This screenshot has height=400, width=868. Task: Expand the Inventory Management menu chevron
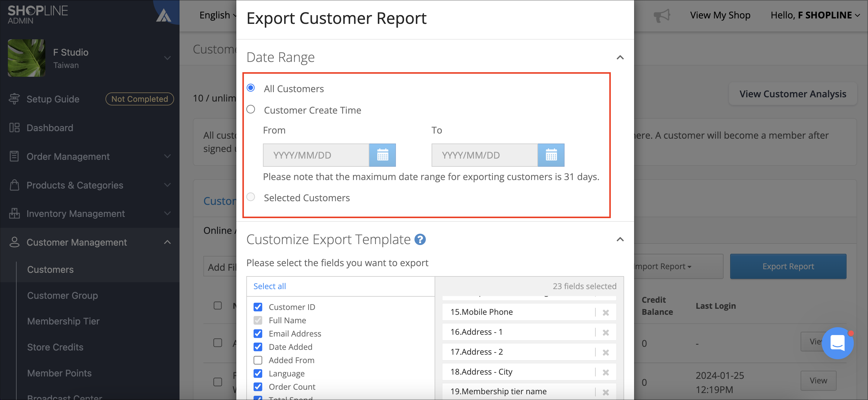coord(167,214)
